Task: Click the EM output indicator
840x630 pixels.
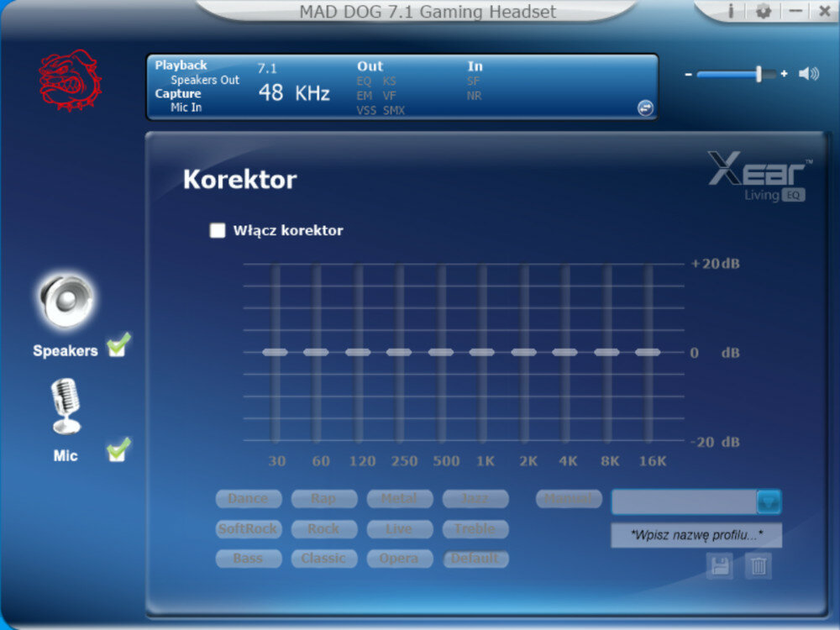Action: pyautogui.click(x=365, y=96)
